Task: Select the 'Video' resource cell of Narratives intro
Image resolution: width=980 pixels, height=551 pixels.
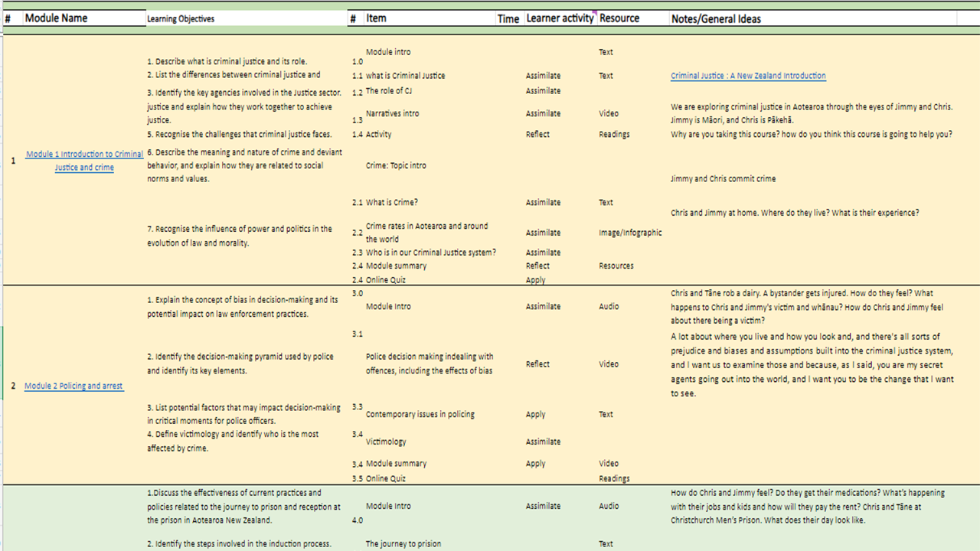Action: click(609, 113)
